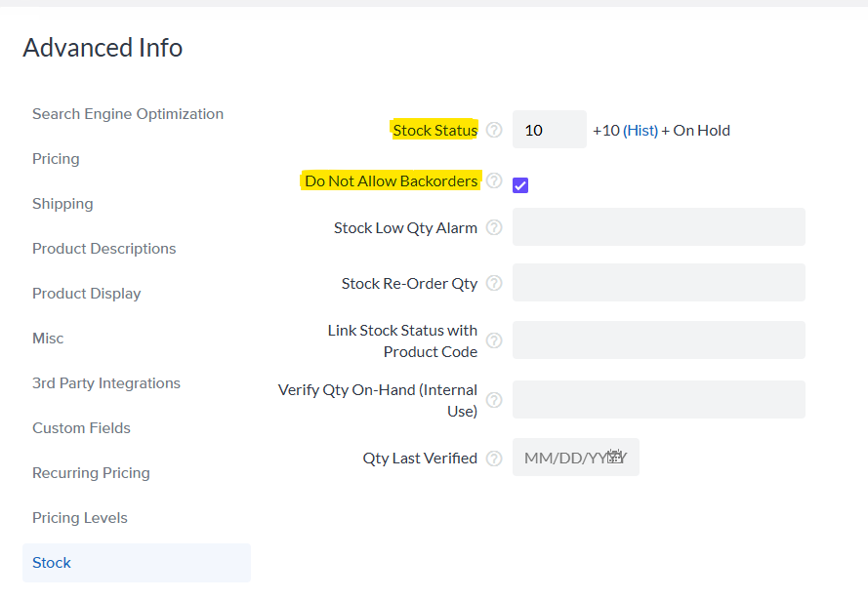Switch to the Pricing section
The image size is (868, 599).
click(56, 159)
